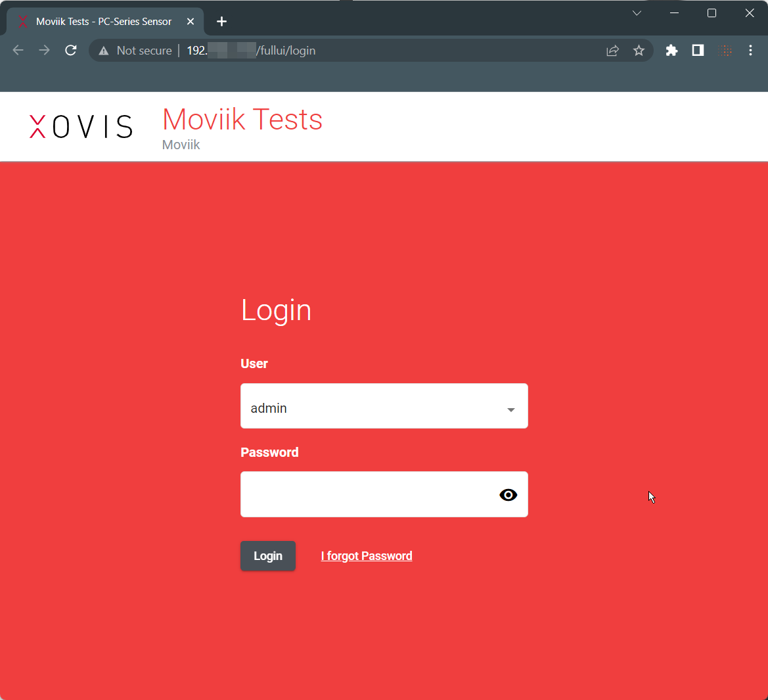The width and height of the screenshot is (768, 700).
Task: Open the browser side panel icon
Action: click(698, 51)
